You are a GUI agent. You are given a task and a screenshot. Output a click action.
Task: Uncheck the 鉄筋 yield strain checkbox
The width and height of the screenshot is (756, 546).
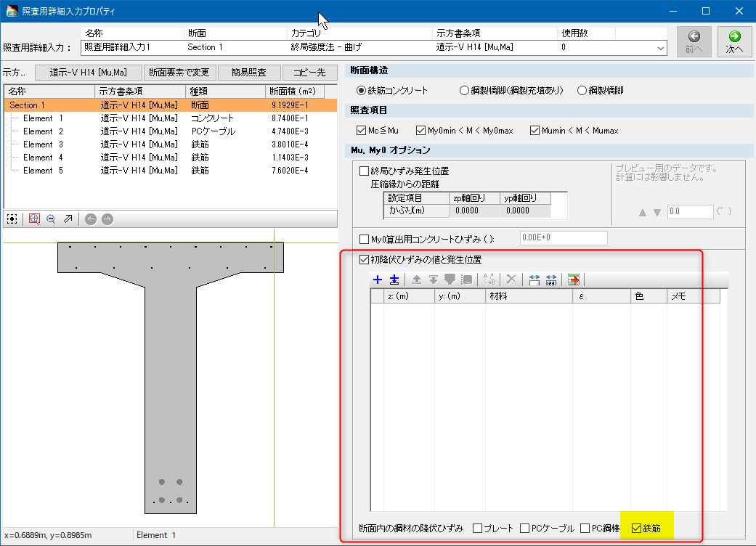tap(637, 528)
